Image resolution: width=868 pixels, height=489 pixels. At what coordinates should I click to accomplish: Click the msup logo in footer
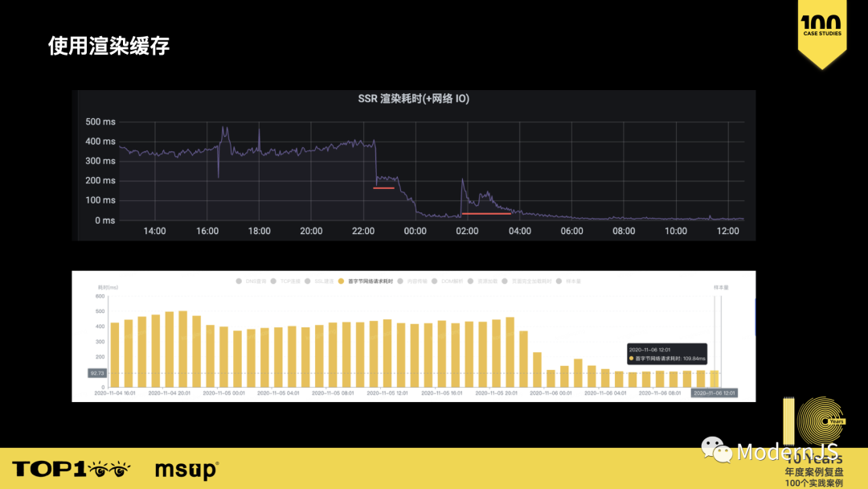click(x=186, y=470)
